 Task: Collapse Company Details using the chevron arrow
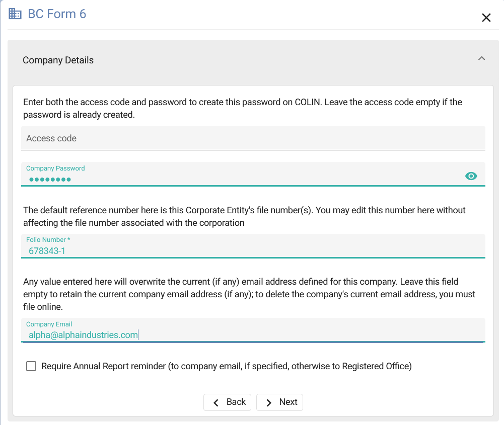[481, 59]
